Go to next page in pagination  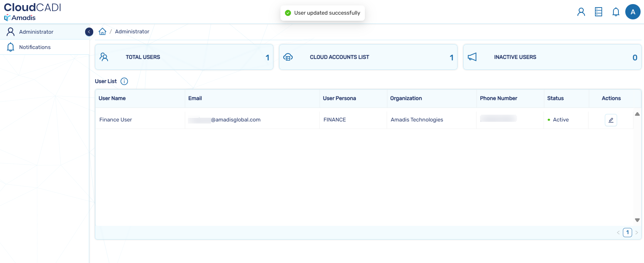pyautogui.click(x=637, y=233)
